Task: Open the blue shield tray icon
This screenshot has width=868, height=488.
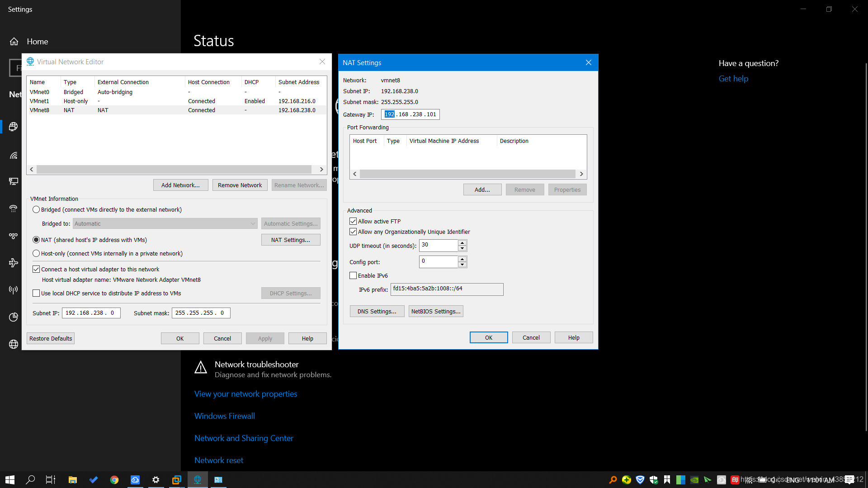Action: [x=640, y=480]
